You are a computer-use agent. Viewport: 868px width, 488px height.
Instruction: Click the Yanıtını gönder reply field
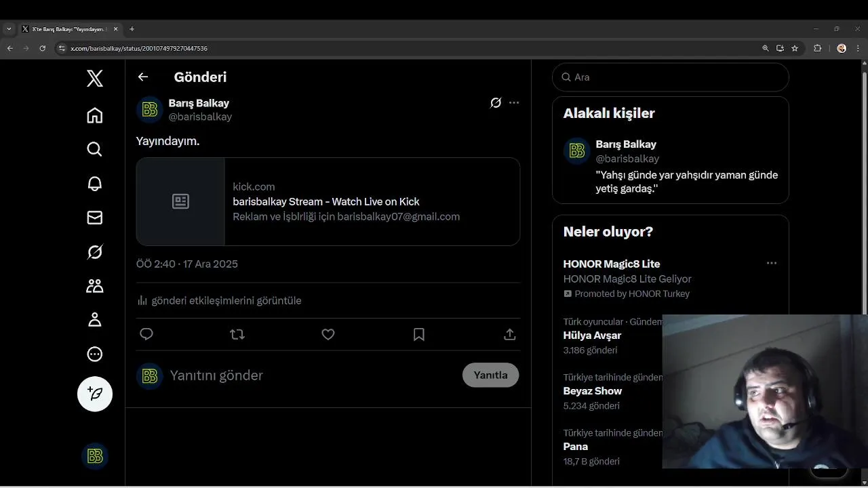tap(216, 375)
